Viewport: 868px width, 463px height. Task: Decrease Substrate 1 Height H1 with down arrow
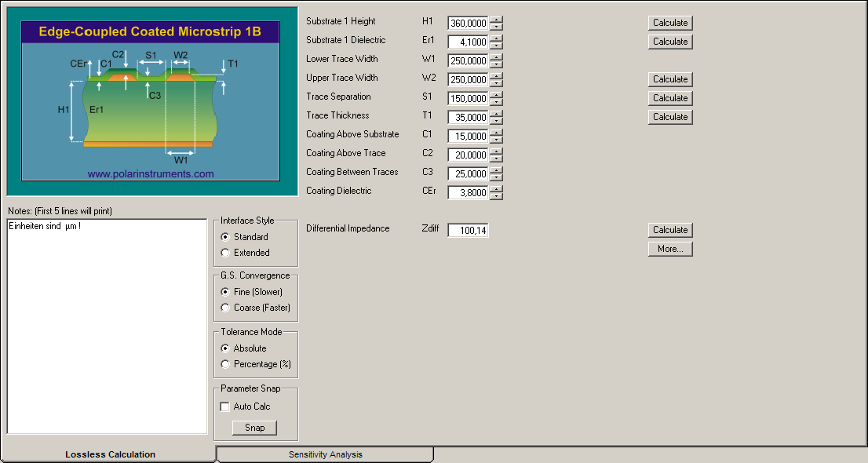point(497,27)
